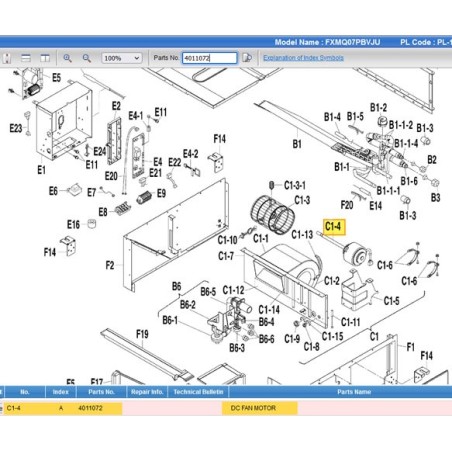Click the Technical Bulletin column header
452x452 pixels.
coord(198,392)
